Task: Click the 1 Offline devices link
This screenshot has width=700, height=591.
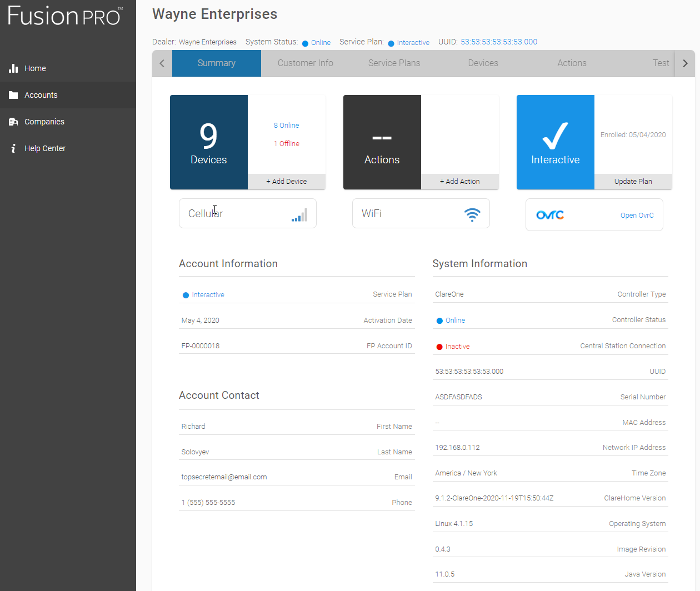Action: tap(287, 144)
